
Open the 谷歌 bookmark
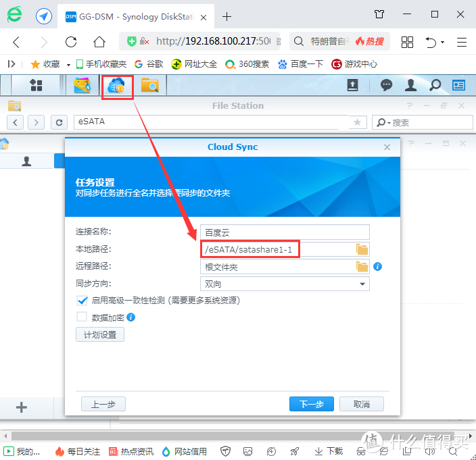tap(149, 64)
